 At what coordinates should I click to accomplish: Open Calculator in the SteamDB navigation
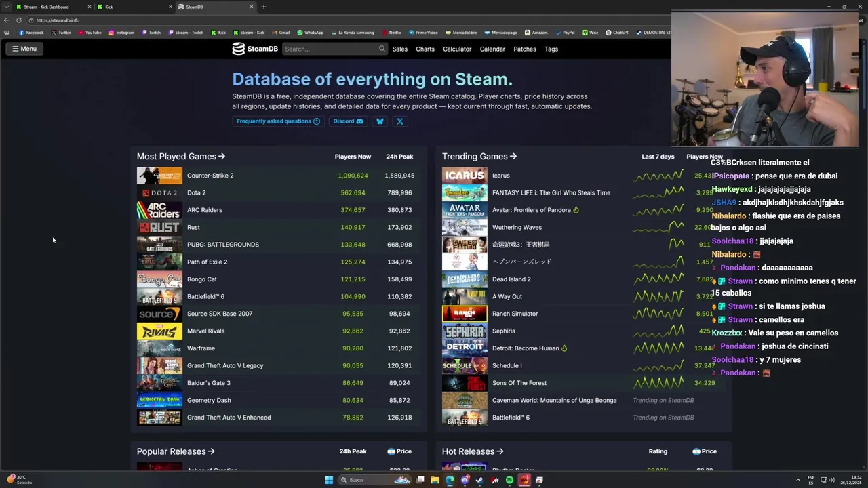[457, 49]
